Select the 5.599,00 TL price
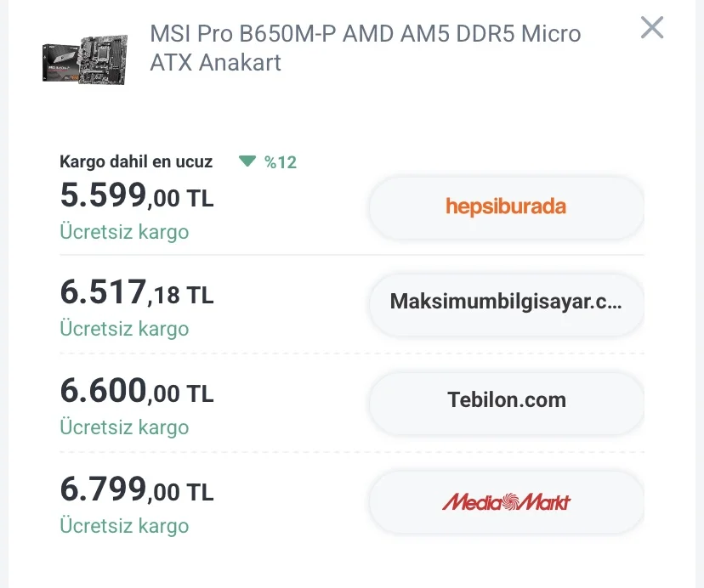The image size is (704, 588). point(136,196)
